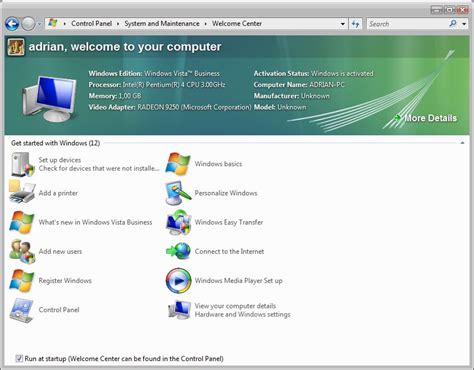Expand the arrow after System and Maintenance
The image size is (474, 370).
(x=205, y=24)
